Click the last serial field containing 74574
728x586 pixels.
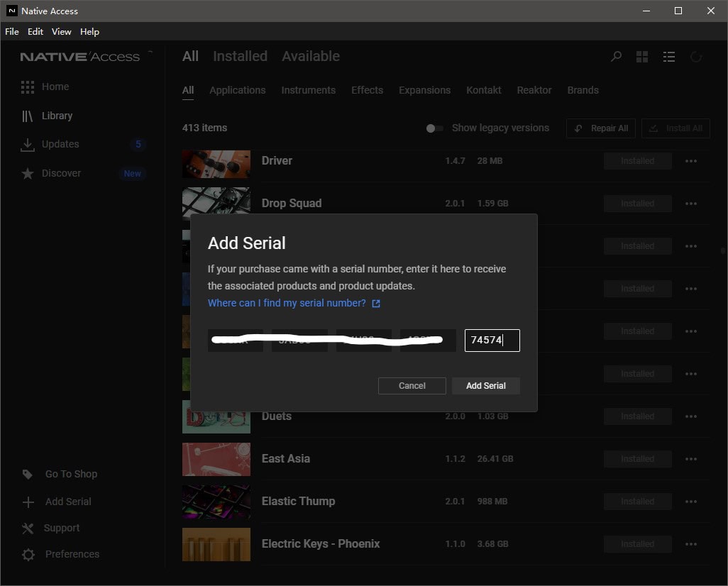pos(492,341)
